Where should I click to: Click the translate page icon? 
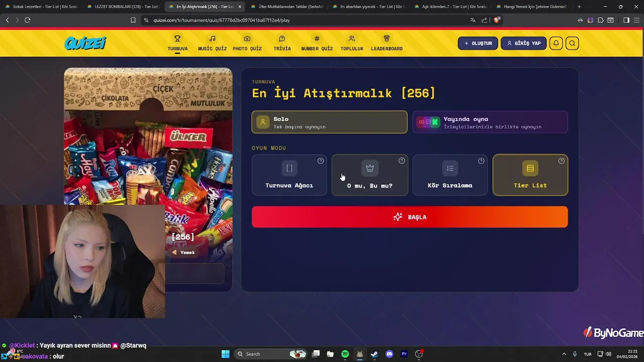pyautogui.click(x=472, y=20)
